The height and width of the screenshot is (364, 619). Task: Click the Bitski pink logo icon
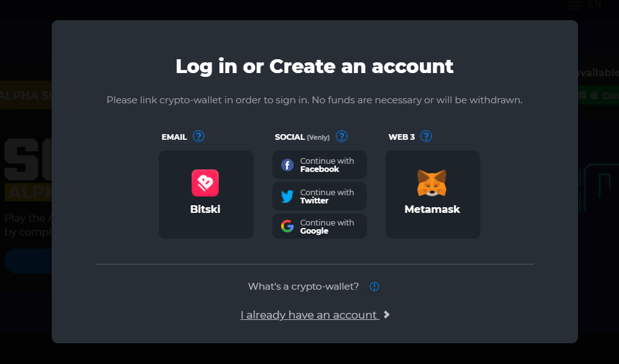click(205, 183)
